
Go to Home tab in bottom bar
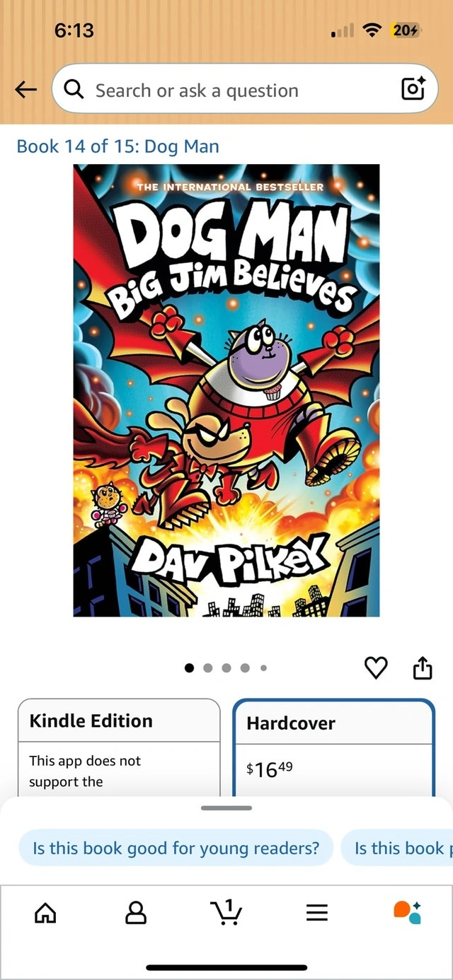click(x=45, y=913)
